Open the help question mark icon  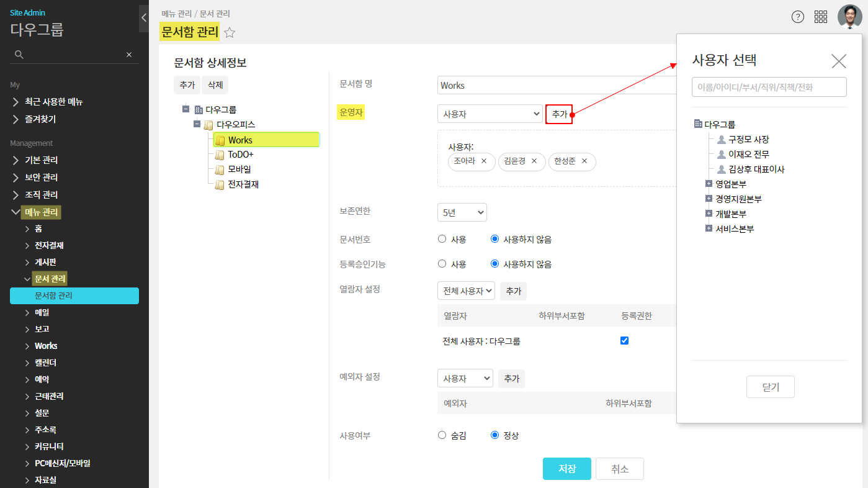(x=798, y=17)
